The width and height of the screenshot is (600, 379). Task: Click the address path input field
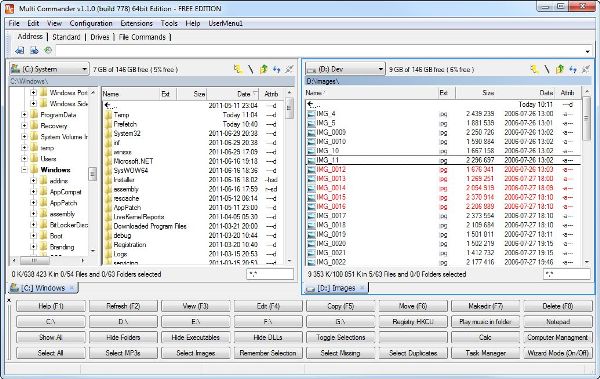point(320,51)
